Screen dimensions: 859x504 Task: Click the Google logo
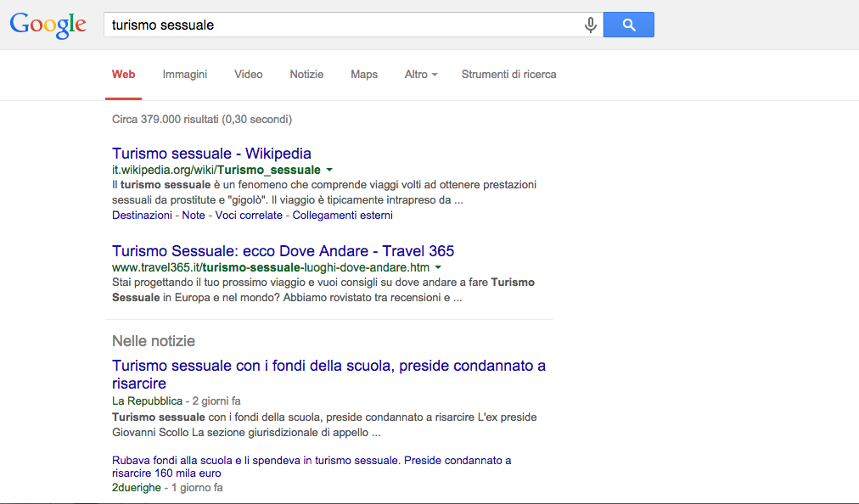48,25
